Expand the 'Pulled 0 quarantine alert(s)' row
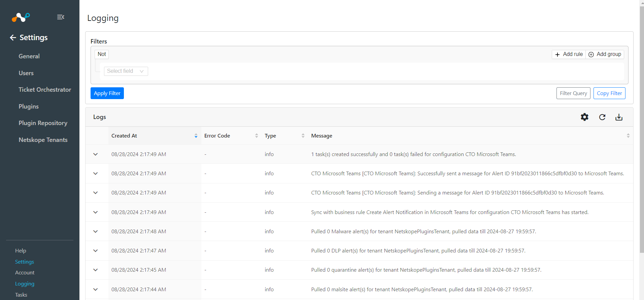The image size is (644, 300). pyautogui.click(x=96, y=270)
